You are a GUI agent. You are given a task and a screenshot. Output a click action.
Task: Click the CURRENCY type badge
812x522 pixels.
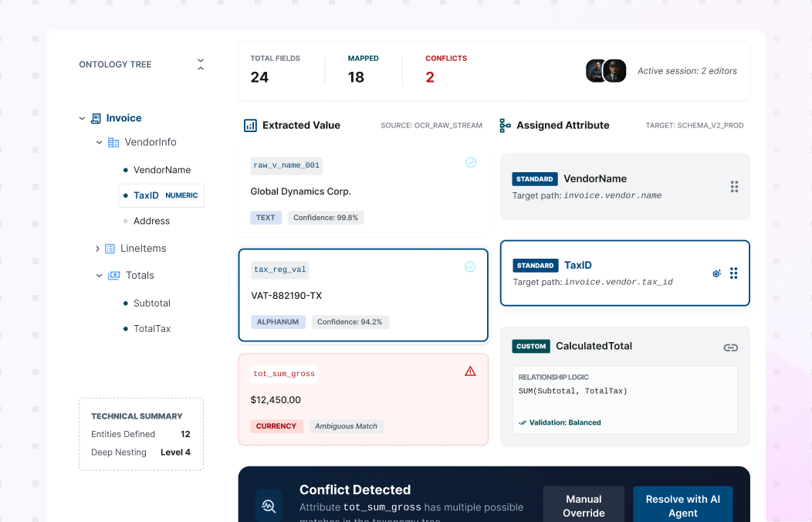(x=276, y=426)
